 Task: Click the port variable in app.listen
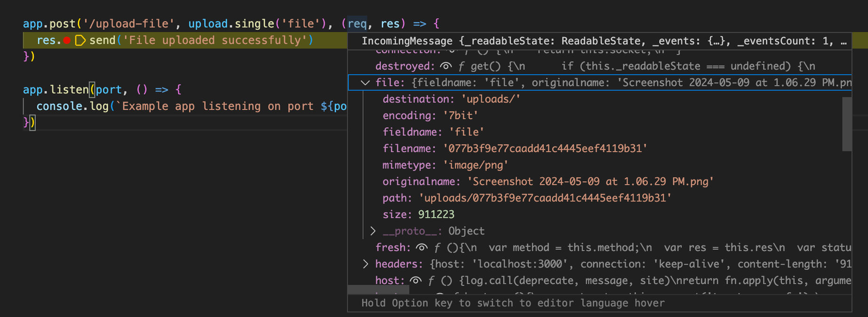109,89
